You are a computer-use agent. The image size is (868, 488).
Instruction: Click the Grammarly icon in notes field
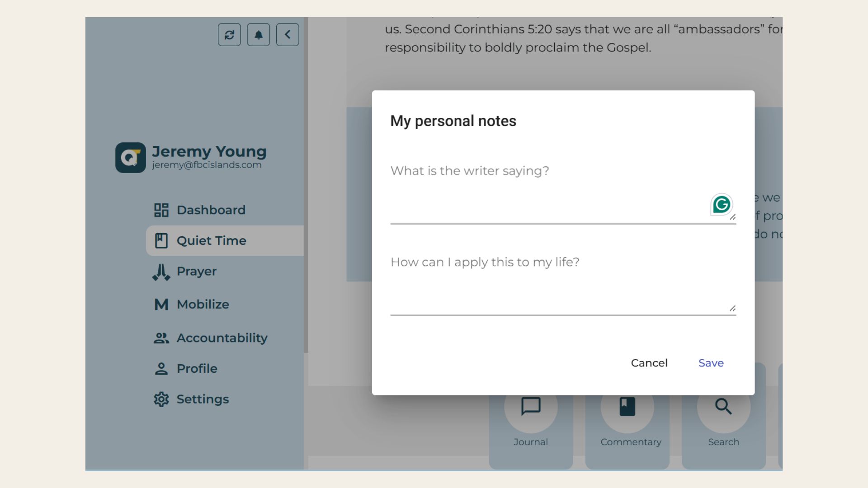tap(721, 205)
